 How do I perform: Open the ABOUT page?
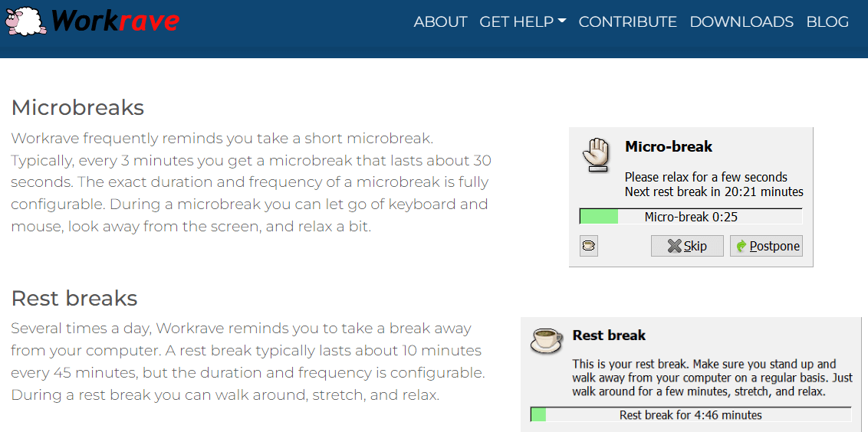[441, 21]
